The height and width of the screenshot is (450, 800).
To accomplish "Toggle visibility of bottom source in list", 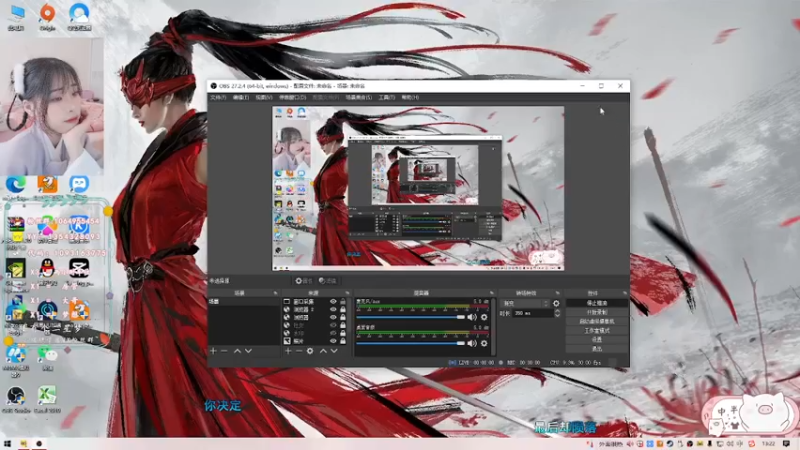I will (333, 341).
